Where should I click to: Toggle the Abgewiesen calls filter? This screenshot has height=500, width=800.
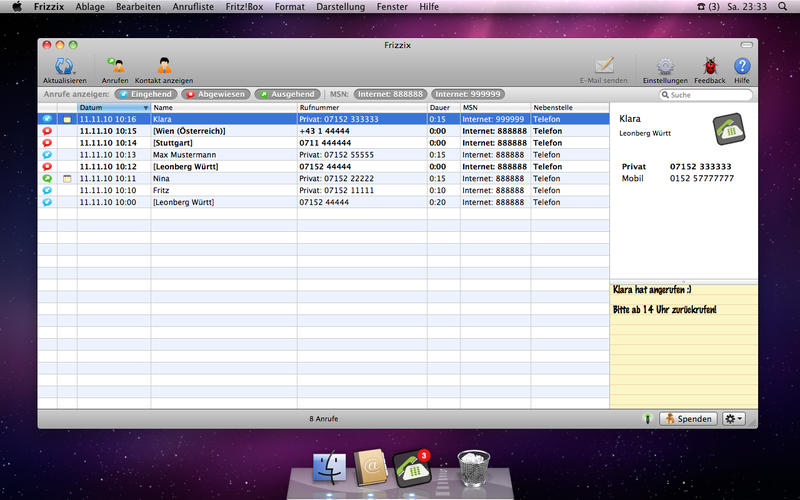pyautogui.click(x=215, y=94)
